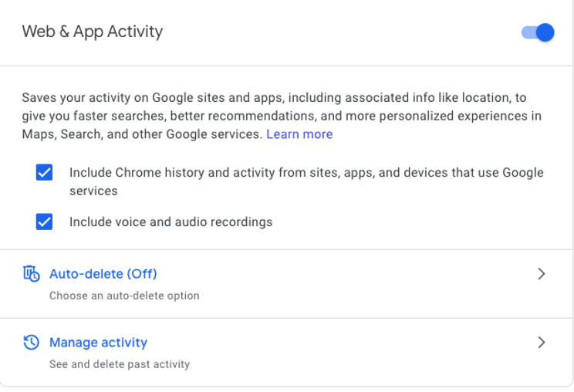Select the Web & App Activity heading

93,32
